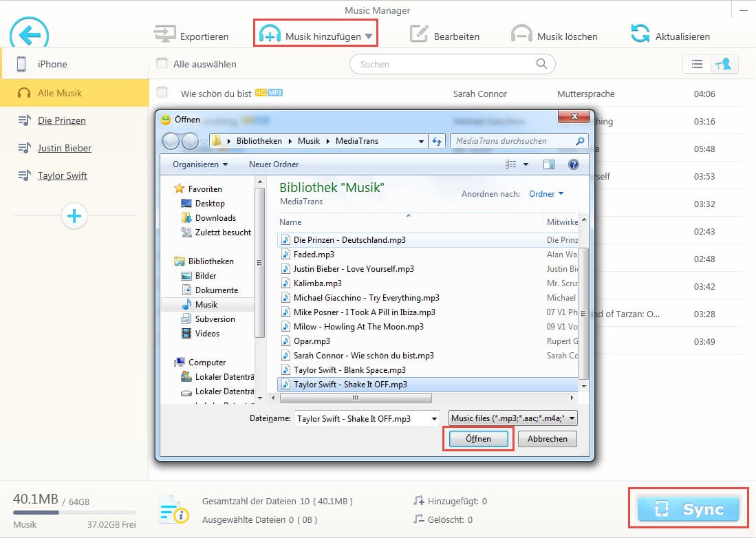This screenshot has height=538, width=756.
Task: Click the Dateiname text field
Action: pyautogui.click(x=367, y=418)
